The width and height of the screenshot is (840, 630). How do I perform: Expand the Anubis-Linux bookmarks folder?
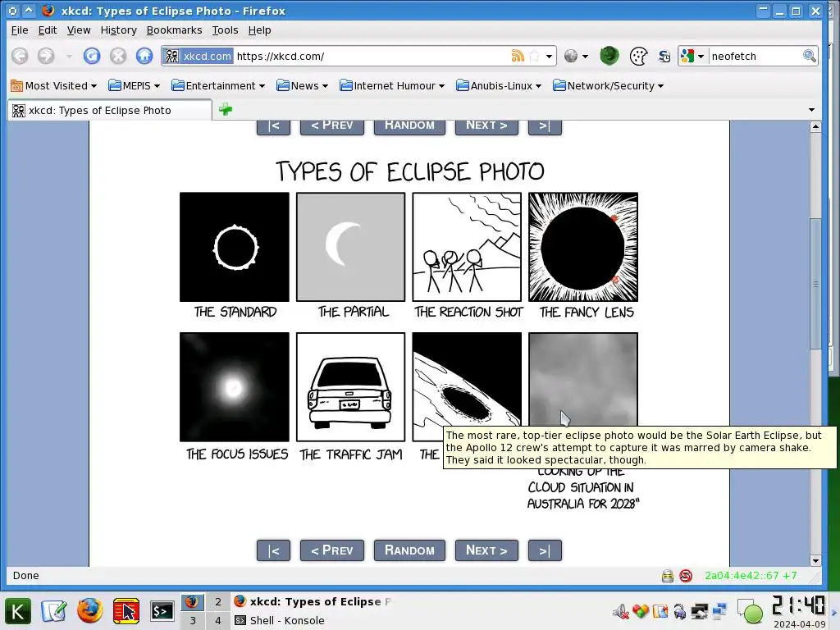tap(499, 85)
